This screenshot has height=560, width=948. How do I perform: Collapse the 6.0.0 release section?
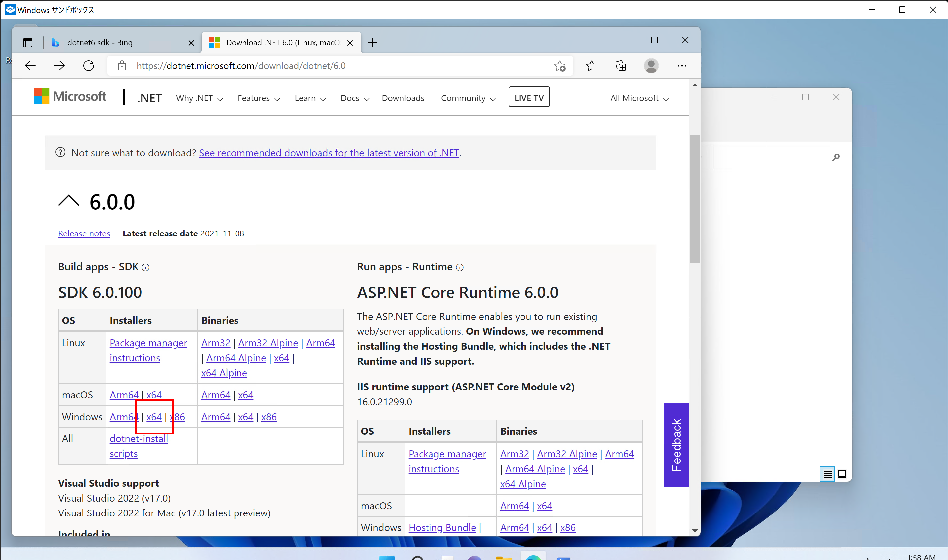click(x=69, y=201)
